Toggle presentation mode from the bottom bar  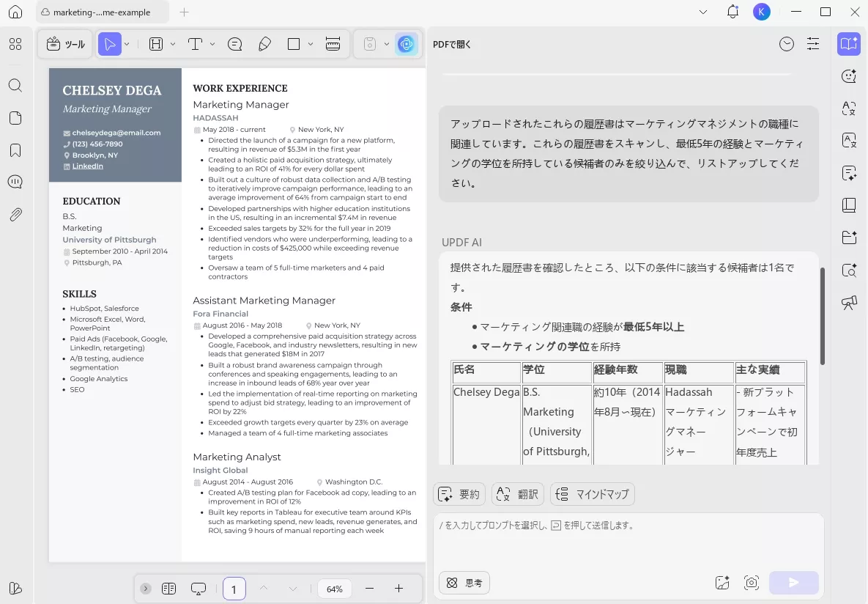(197, 588)
